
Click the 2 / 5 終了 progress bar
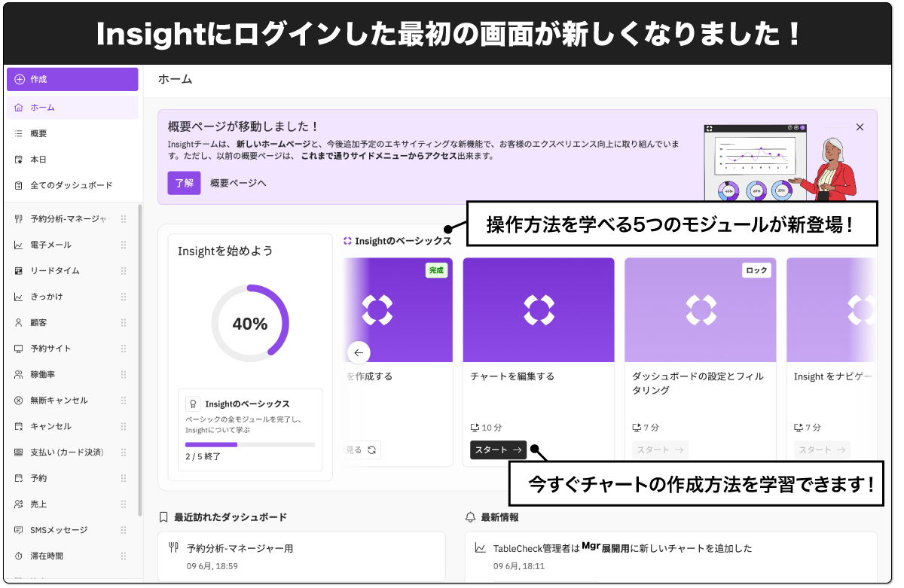pyautogui.click(x=250, y=445)
